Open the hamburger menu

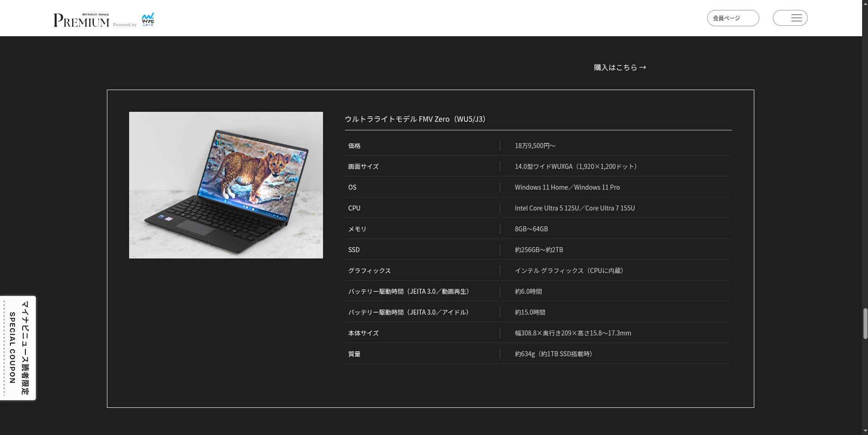coord(790,18)
